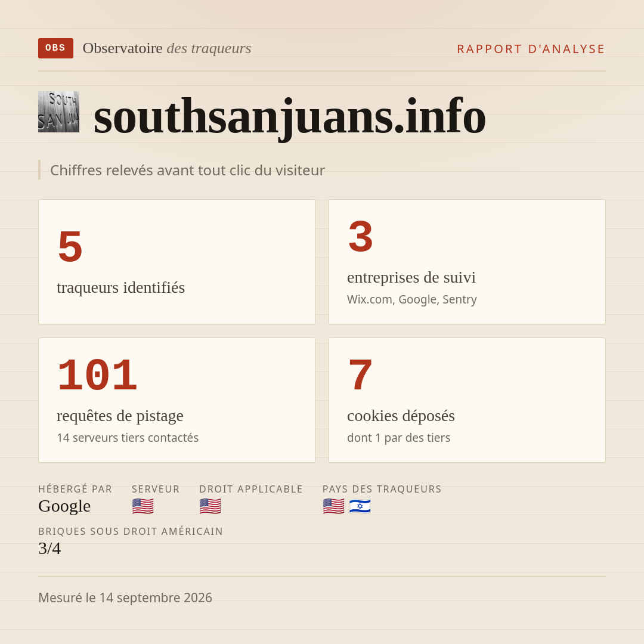Click the number 3 in entreprises card
Viewport: 644px width, 644px height.
361,236
